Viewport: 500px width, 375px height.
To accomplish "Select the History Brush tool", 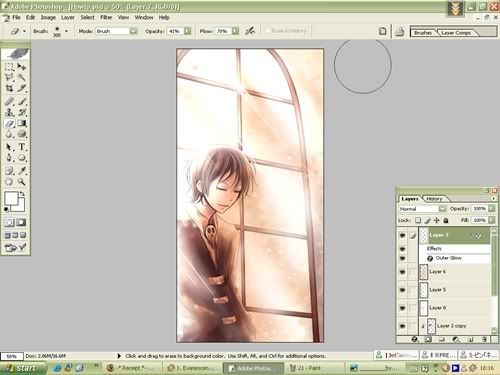I will pyautogui.click(x=22, y=112).
